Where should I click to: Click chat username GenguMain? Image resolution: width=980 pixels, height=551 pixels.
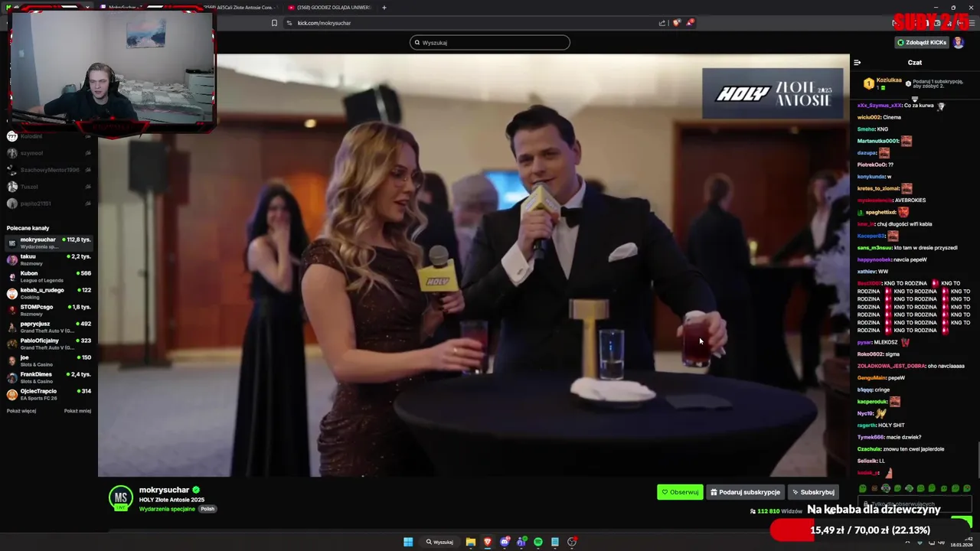[871, 377]
